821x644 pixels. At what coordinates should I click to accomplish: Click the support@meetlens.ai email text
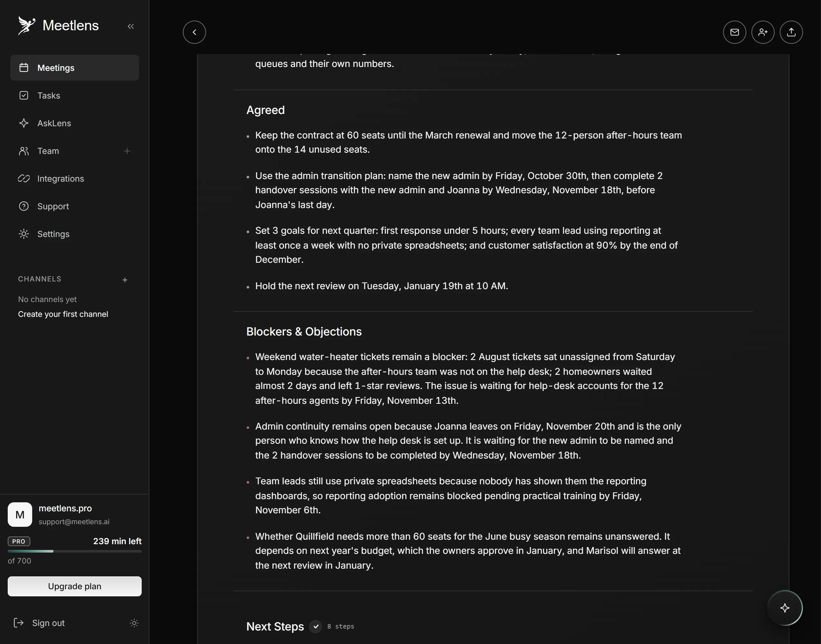(74, 521)
